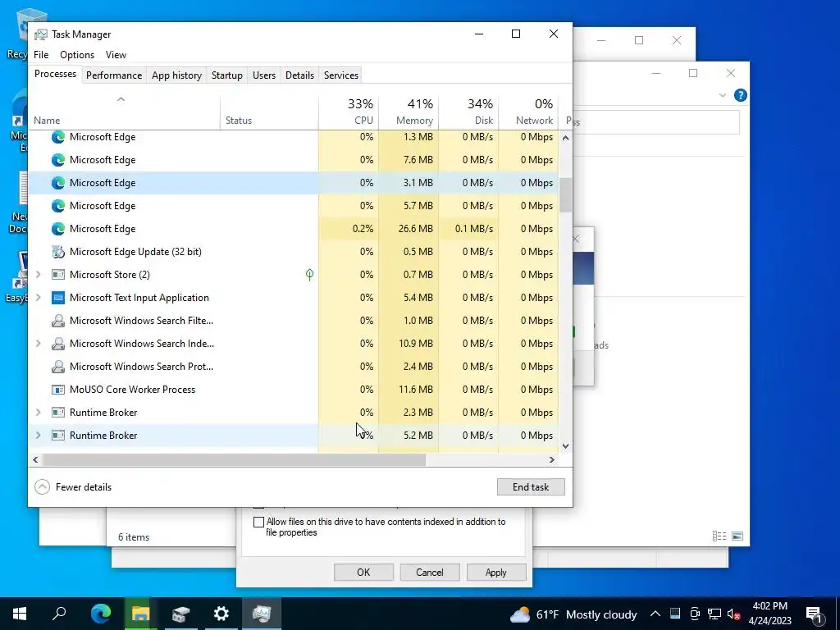Sort processes by the Memory column header

[x=409, y=112]
